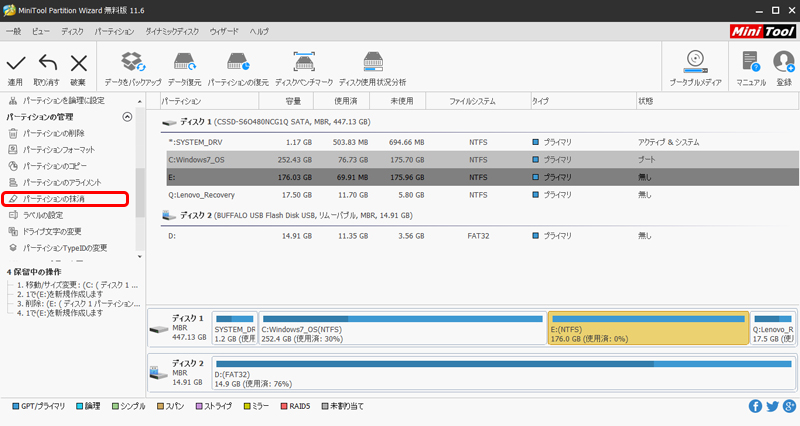Choose パーティションフォーマット action
The image size is (800, 426).
(x=58, y=149)
